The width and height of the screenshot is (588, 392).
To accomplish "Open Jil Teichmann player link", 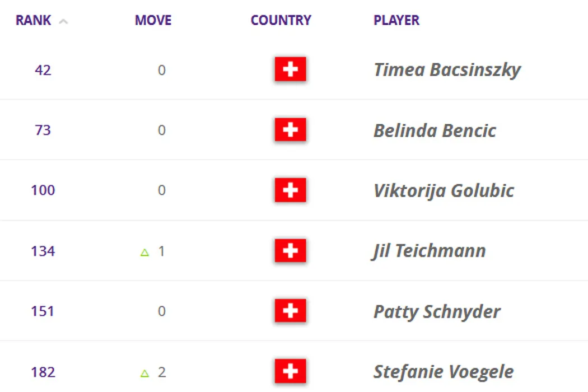I will point(430,251).
